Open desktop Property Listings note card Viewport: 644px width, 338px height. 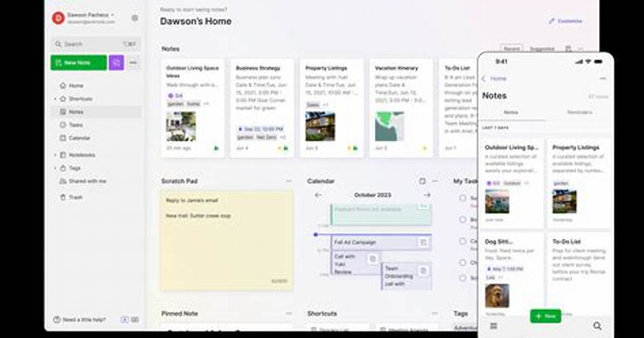[x=332, y=108]
